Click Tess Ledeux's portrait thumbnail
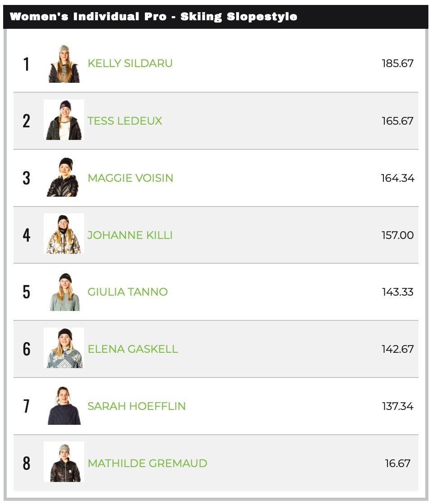 tap(64, 120)
